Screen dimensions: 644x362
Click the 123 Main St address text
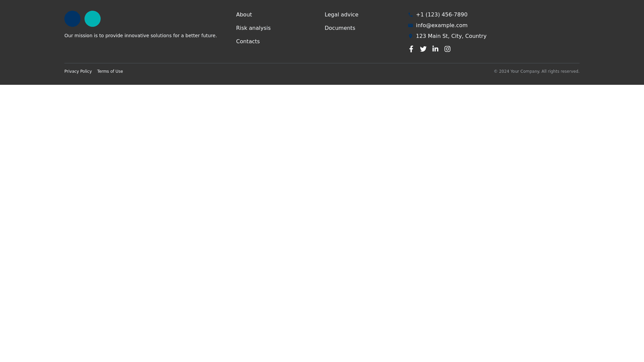pyautogui.click(x=451, y=36)
